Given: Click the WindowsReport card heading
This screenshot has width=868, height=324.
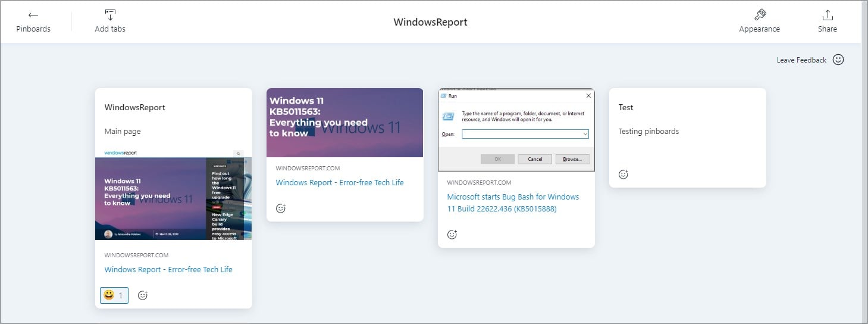Looking at the screenshot, I should [135, 108].
